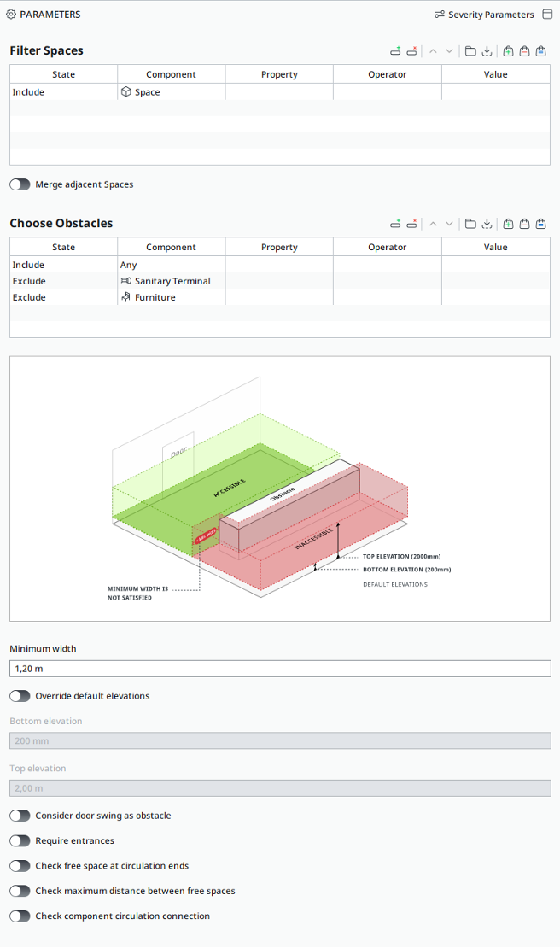Remove row from Filter Spaces table

coord(412,51)
